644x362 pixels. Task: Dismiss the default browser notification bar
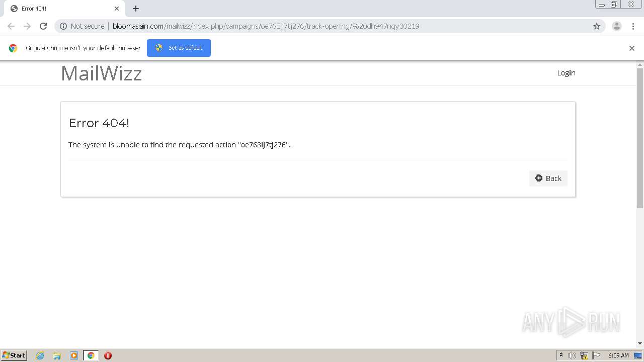click(x=632, y=48)
